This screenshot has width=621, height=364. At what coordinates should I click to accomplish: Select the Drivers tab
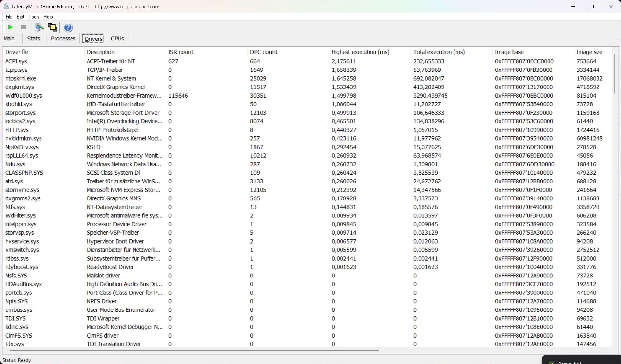pos(93,39)
